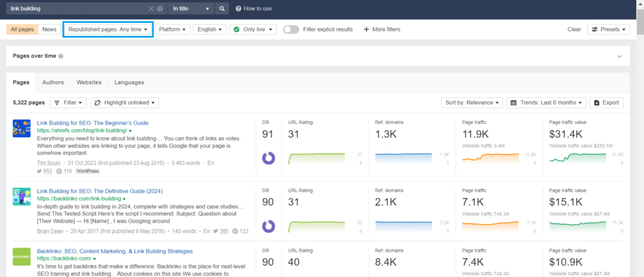Click the download icon in Export button
The width and height of the screenshot is (644, 277).
coord(597,103)
